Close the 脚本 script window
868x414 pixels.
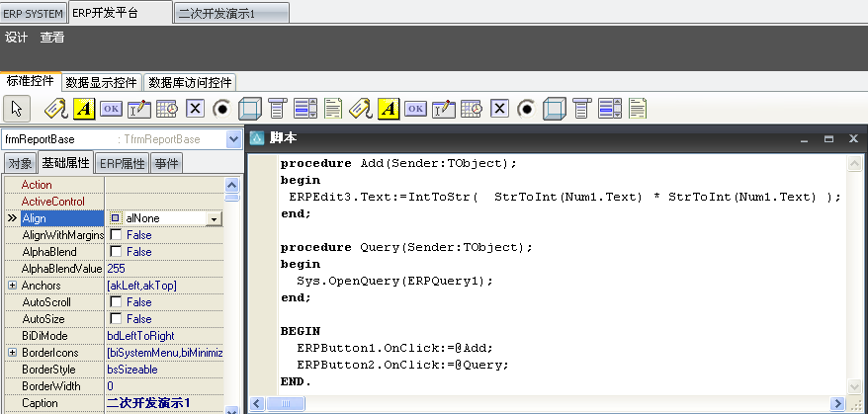pyautogui.click(x=853, y=139)
